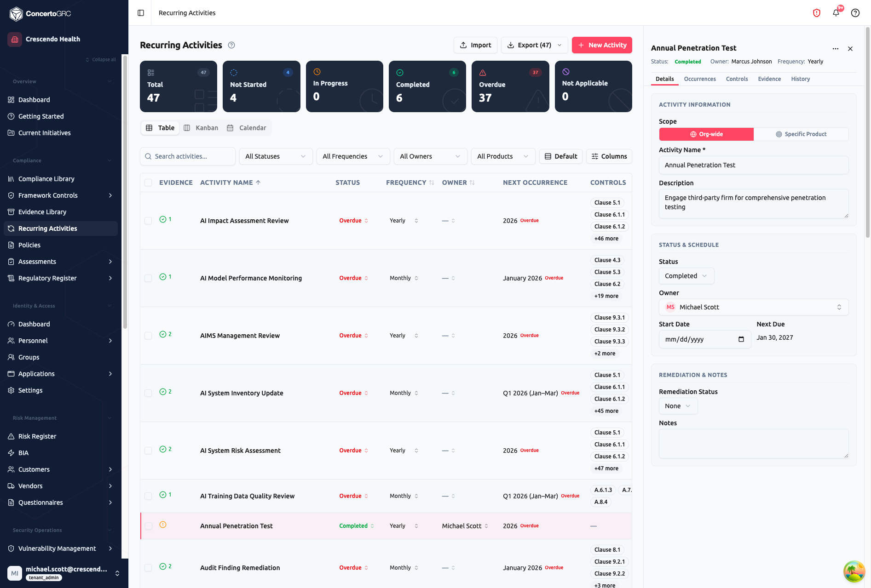Check the AI Training Data Quality Review row
The width and height of the screenshot is (871, 588).
(148, 496)
